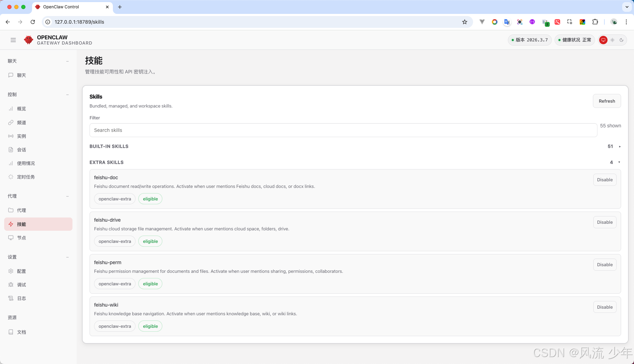The image size is (634, 364).
Task: Switch to dark theme moon icon
Action: point(621,40)
